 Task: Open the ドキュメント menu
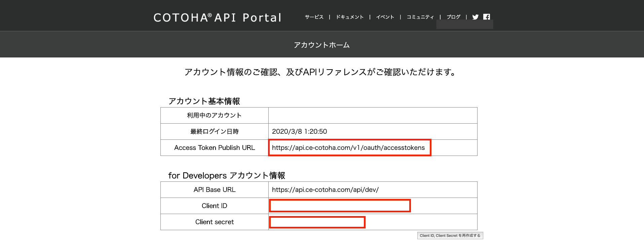[x=350, y=17]
